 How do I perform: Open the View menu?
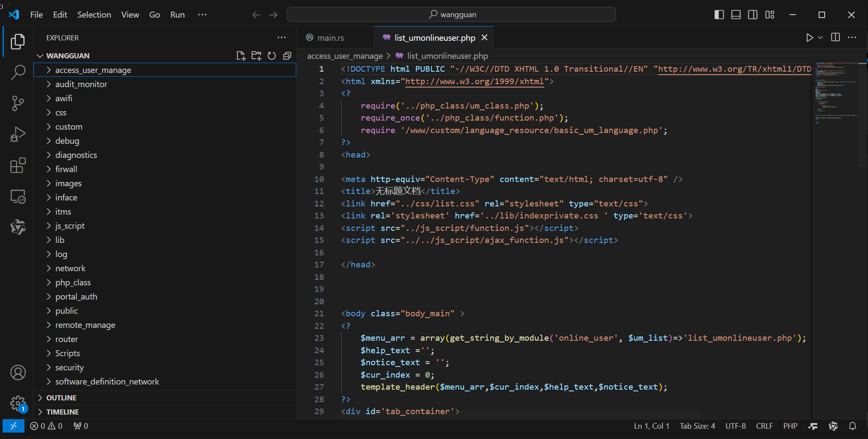tap(130, 15)
